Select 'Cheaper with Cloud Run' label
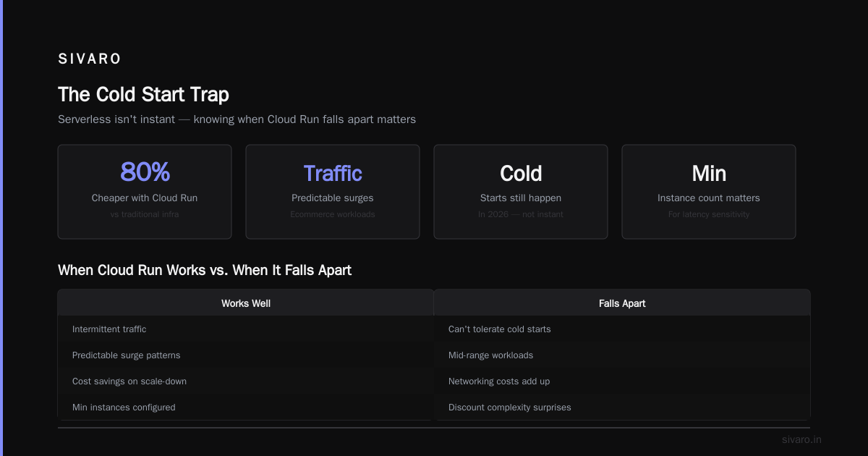Screen dimensions: 868x456 [x=145, y=198]
